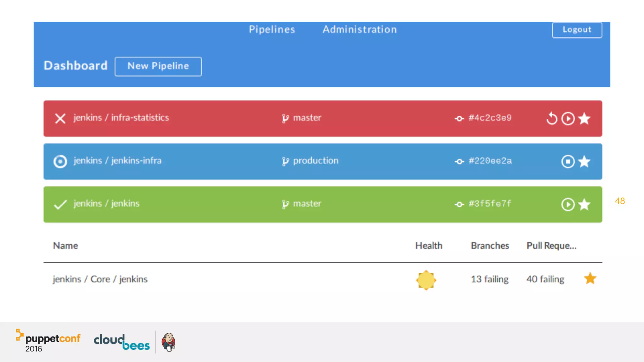Run the infra-statistics pipeline with the play icon
644x362 pixels.
[x=568, y=118]
